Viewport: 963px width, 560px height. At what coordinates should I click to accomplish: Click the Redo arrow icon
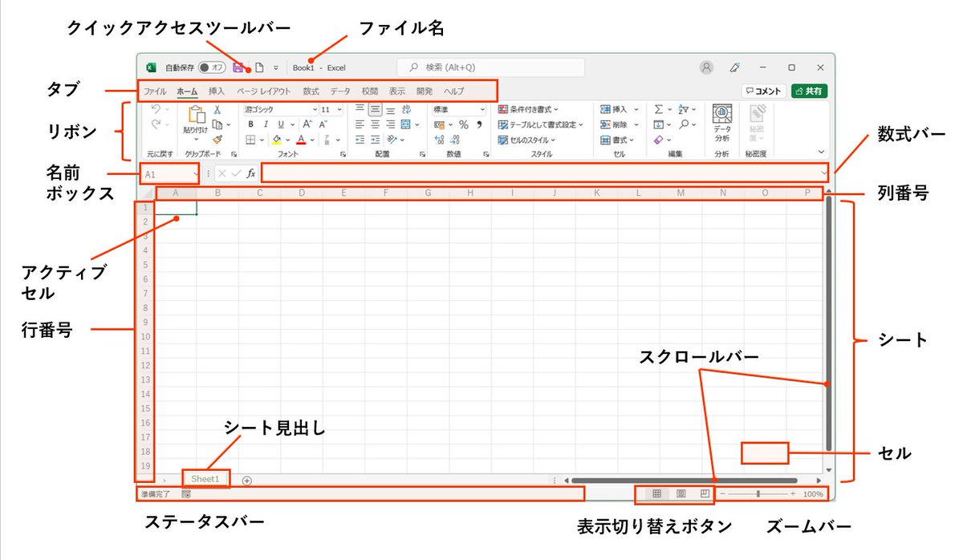[x=156, y=124]
